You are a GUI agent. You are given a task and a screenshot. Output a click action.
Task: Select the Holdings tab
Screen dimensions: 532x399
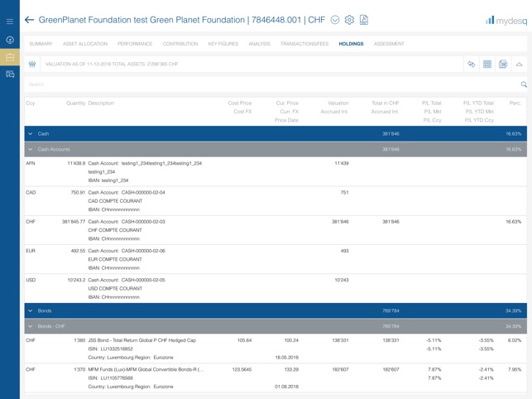351,44
